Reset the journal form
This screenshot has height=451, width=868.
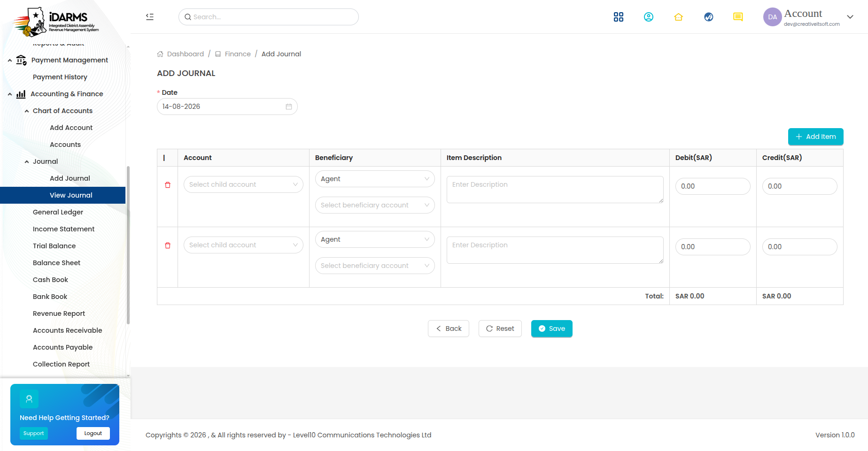click(x=500, y=329)
